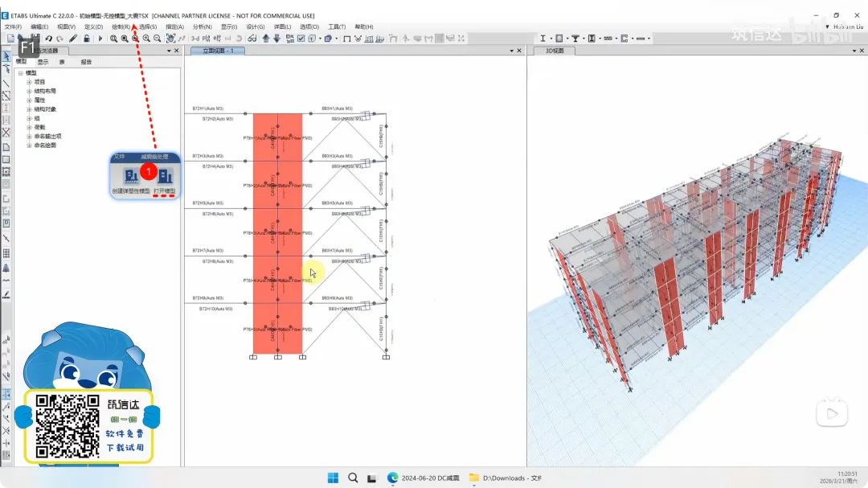868x488 pixels.
Task: Expand the 项目 tree node
Action: click(30, 82)
